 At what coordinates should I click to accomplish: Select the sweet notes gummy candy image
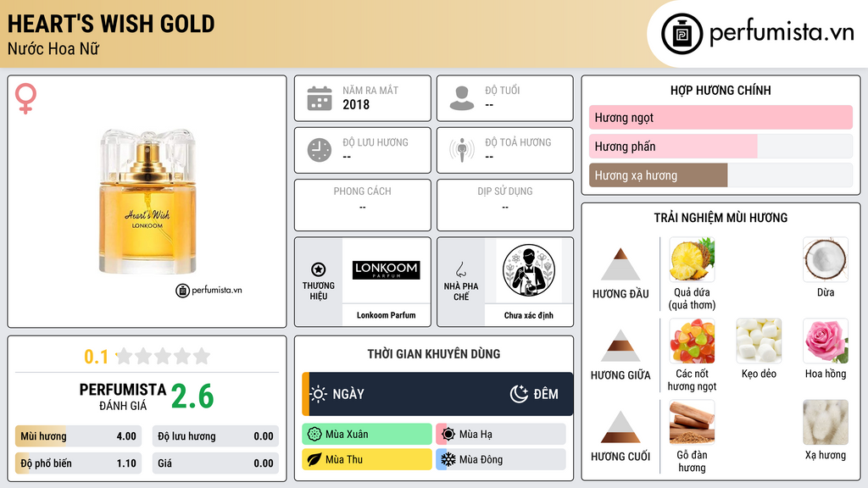pyautogui.click(x=692, y=341)
